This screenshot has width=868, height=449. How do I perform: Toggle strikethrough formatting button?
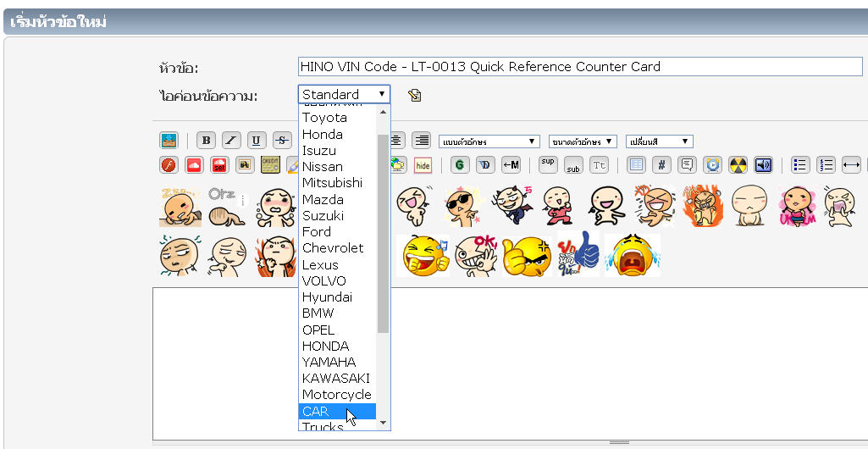pos(282,141)
